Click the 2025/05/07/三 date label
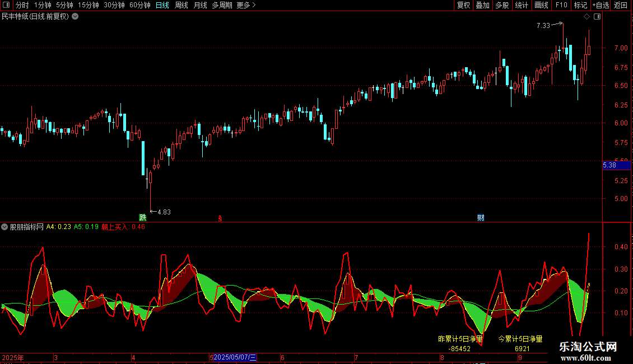Image resolution: width=633 pixels, height=364 pixels. (235, 357)
